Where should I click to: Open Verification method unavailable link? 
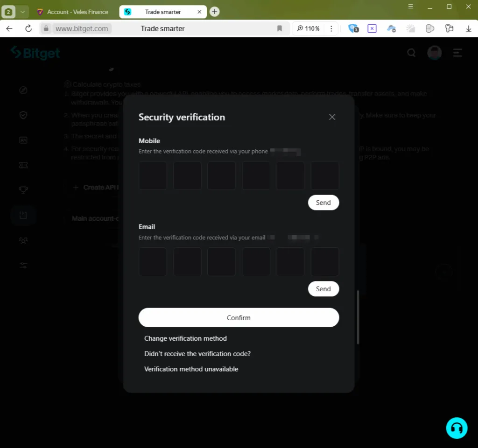tap(191, 369)
